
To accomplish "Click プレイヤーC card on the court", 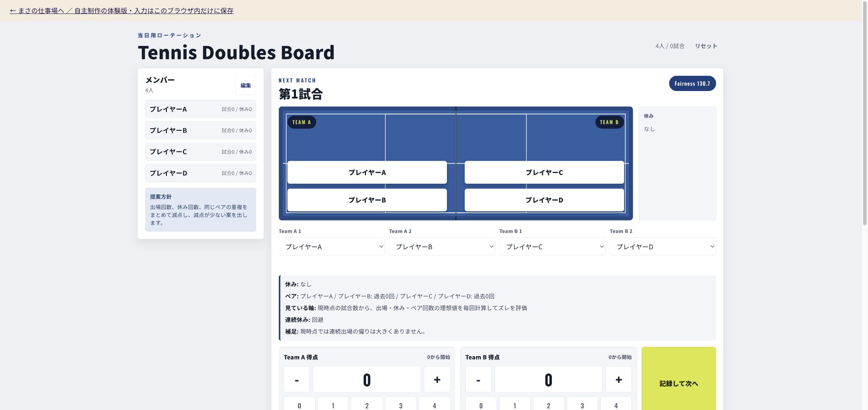I will tap(544, 172).
